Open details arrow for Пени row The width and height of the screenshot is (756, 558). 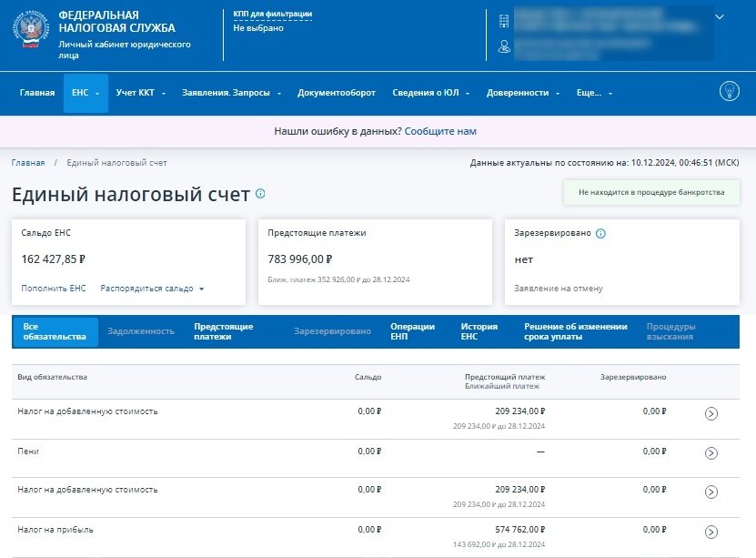tap(711, 453)
